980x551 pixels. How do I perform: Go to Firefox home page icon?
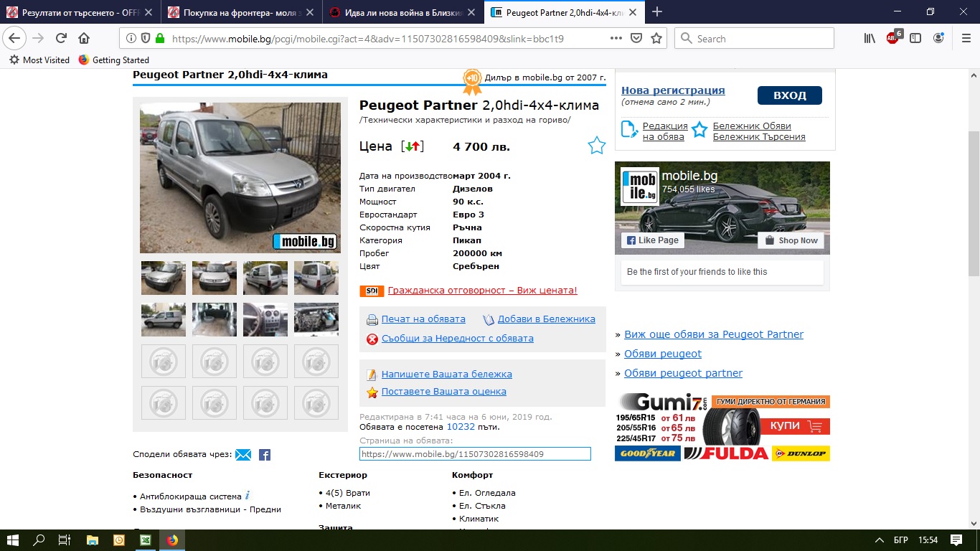pos(84,39)
